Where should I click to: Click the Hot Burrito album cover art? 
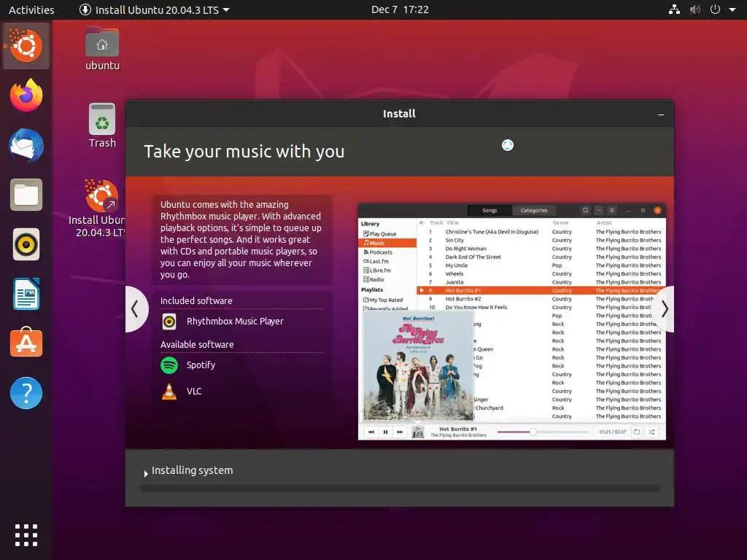tap(418, 366)
